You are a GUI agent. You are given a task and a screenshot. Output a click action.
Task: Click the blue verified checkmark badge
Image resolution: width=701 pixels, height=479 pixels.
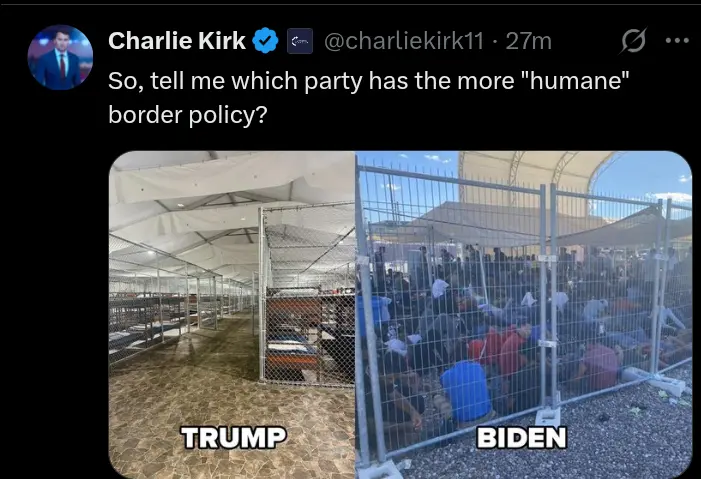click(266, 41)
